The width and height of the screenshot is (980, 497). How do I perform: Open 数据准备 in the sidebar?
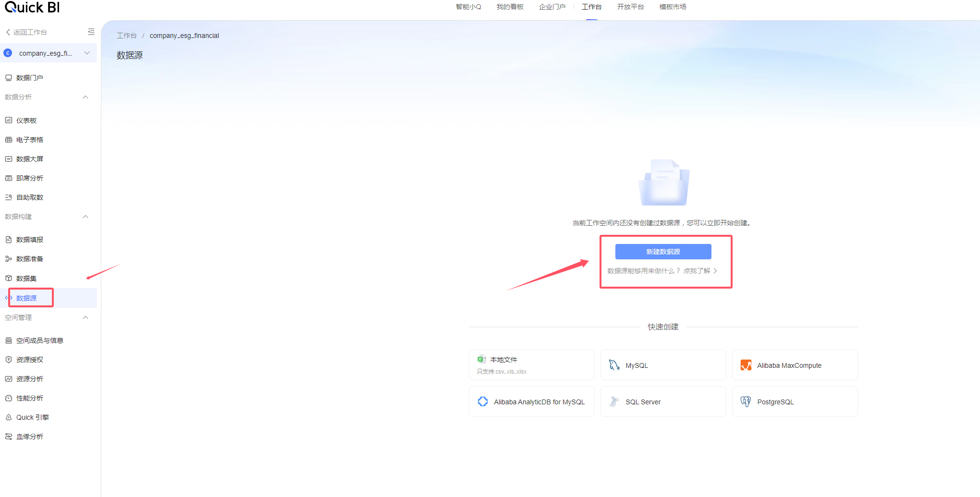(30, 259)
